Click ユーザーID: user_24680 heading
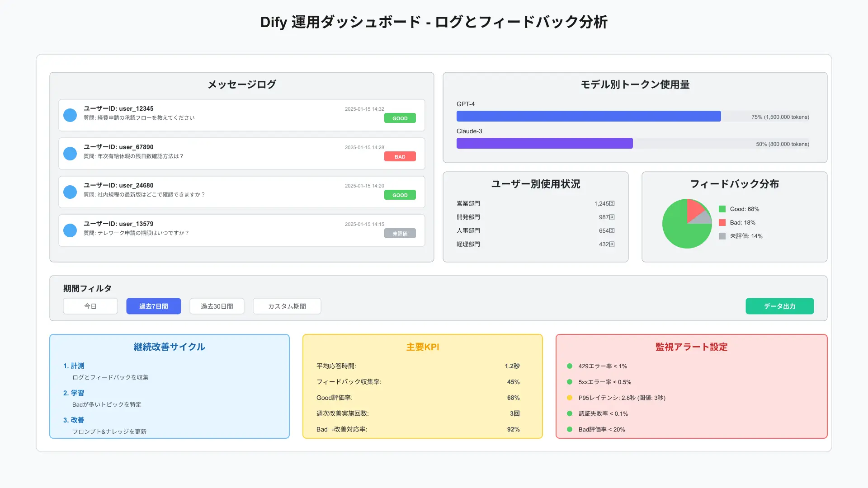This screenshot has height=488, width=868. point(118,185)
